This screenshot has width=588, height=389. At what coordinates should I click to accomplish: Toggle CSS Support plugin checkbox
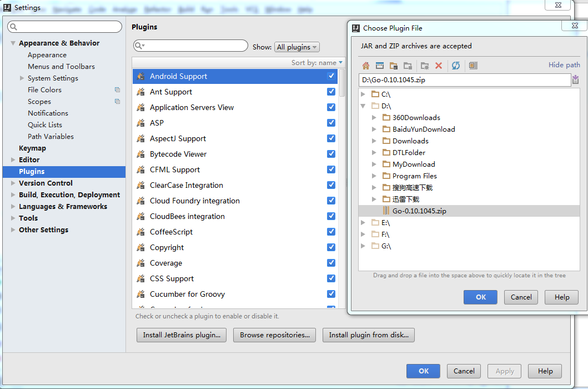tap(331, 278)
